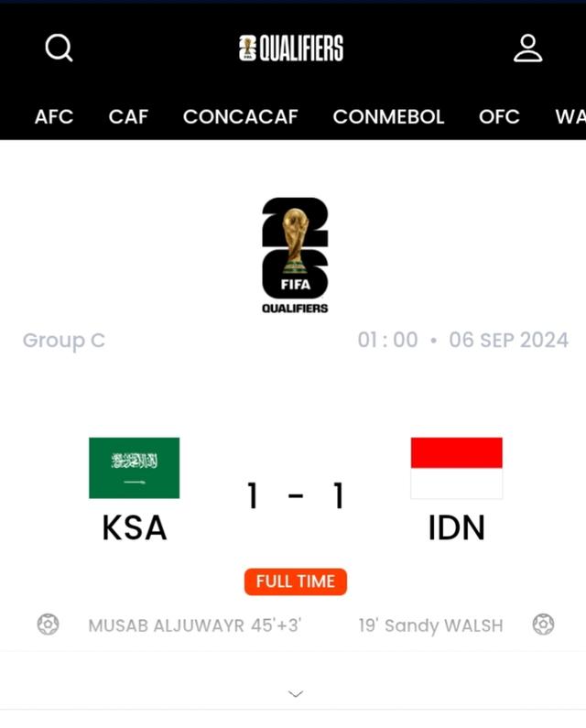Open the user profile icon
This screenshot has width=586, height=728.
pyautogui.click(x=528, y=48)
